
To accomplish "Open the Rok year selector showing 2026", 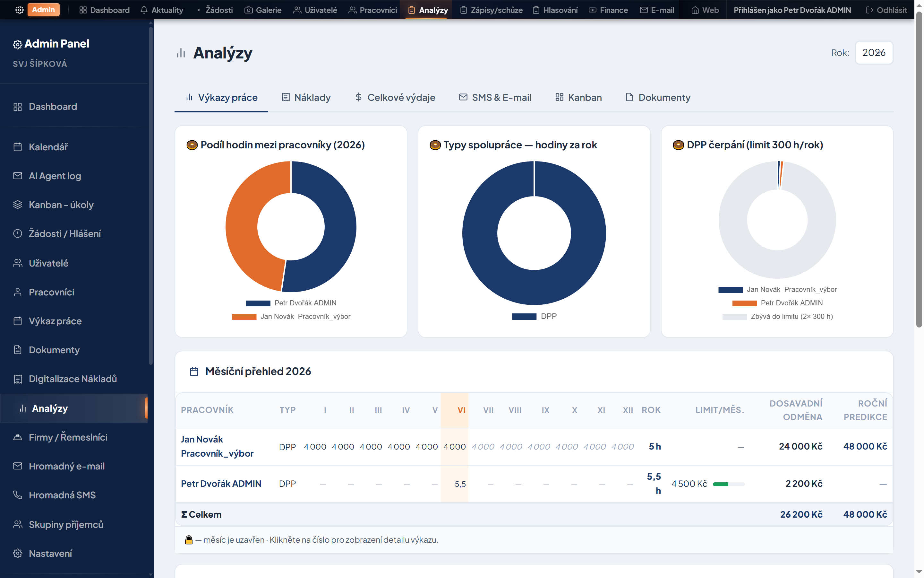I will click(874, 53).
